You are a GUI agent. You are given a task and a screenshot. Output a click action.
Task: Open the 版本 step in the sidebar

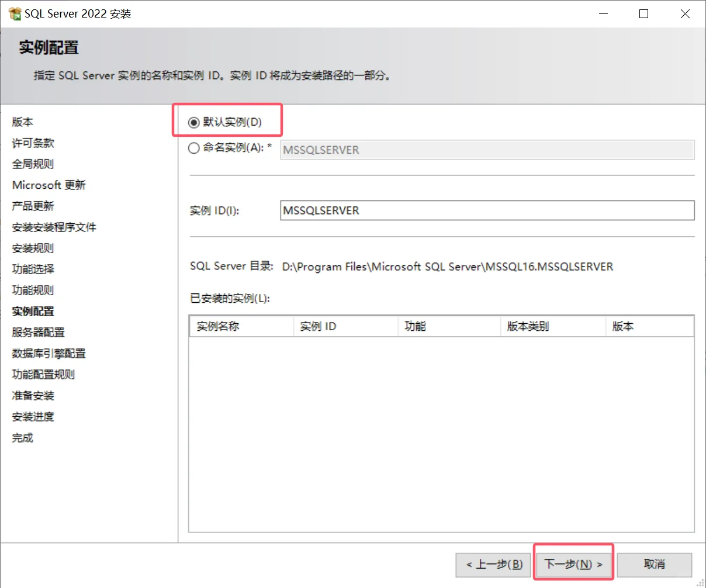pyautogui.click(x=23, y=122)
